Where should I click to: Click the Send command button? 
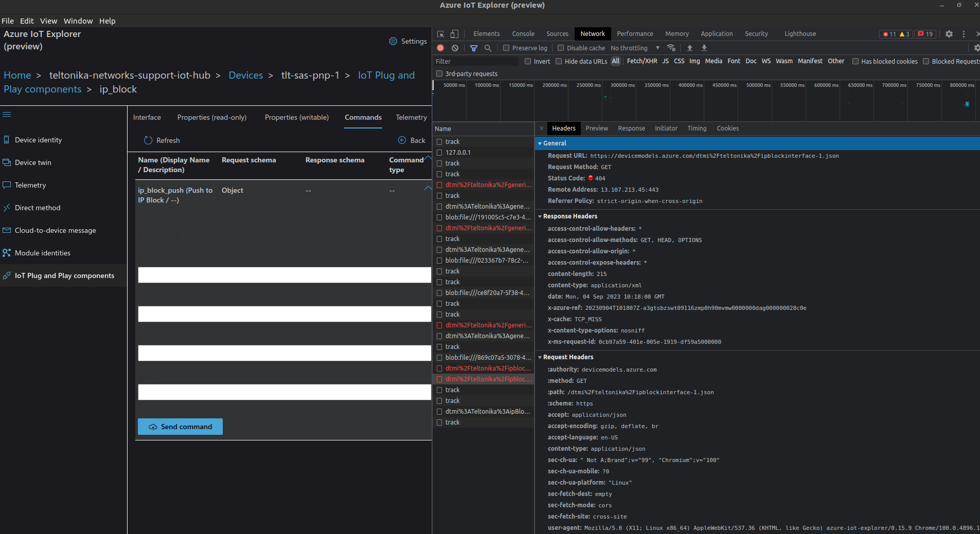point(180,427)
